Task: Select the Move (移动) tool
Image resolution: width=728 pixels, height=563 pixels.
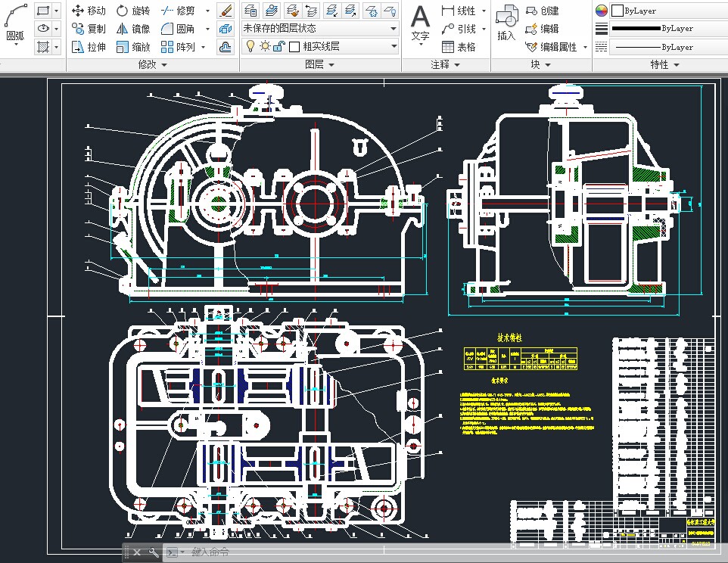Action: point(89,11)
